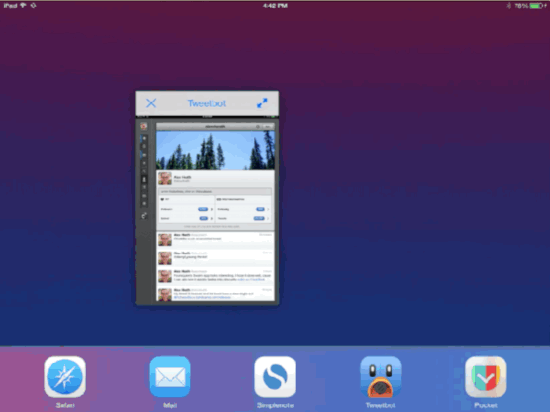Launch Tweetbot from the dock
Screen dimensions: 550x412
[381, 377]
